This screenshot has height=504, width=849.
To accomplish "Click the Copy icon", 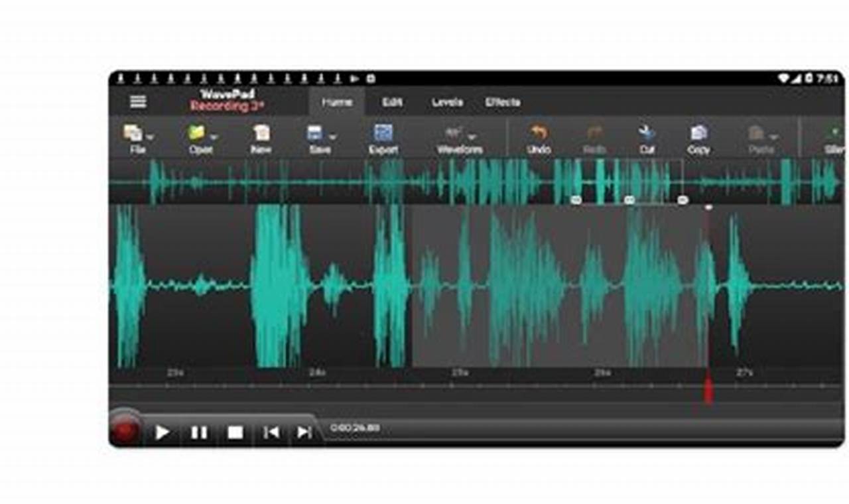I will (x=698, y=133).
